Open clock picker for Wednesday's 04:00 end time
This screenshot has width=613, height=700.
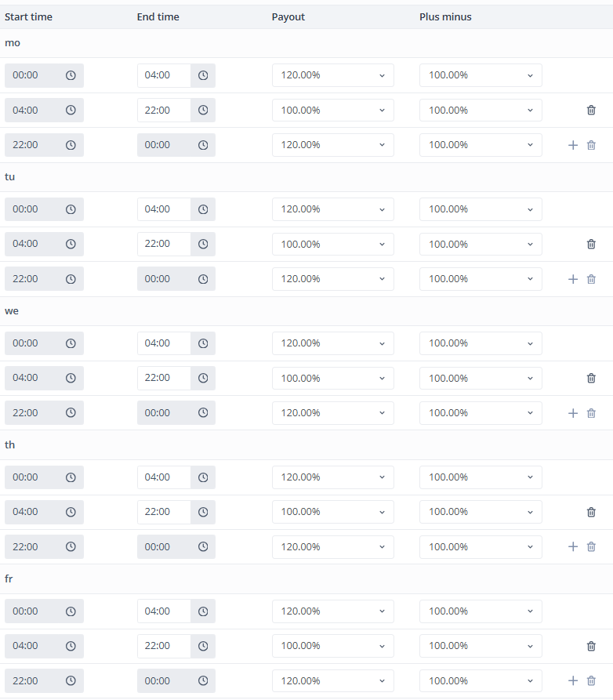pos(203,343)
